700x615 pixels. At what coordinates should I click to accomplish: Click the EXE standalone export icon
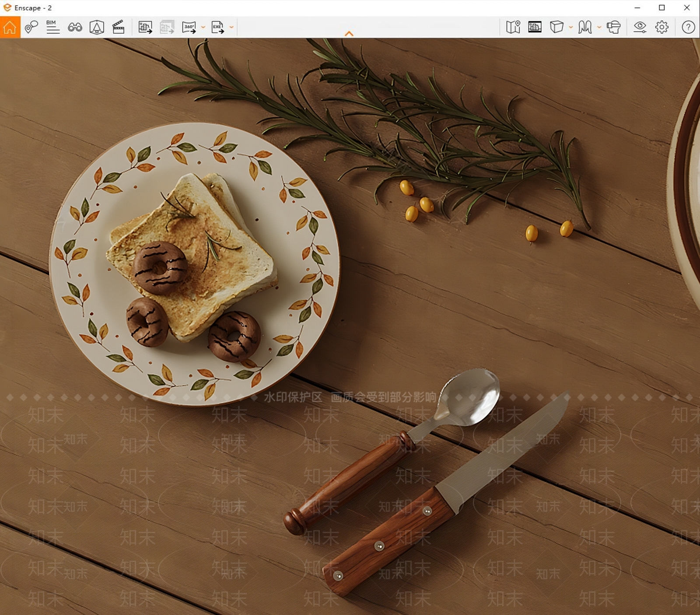pyautogui.click(x=217, y=27)
